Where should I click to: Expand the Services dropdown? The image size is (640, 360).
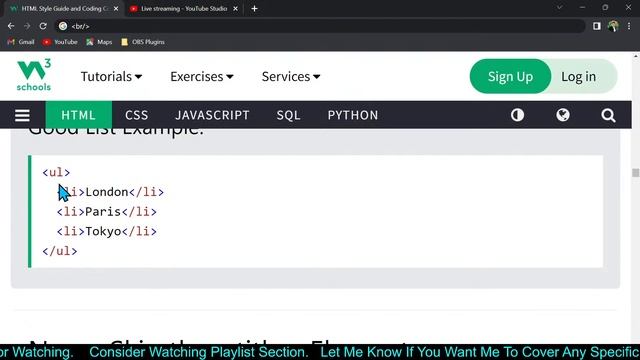(x=291, y=76)
